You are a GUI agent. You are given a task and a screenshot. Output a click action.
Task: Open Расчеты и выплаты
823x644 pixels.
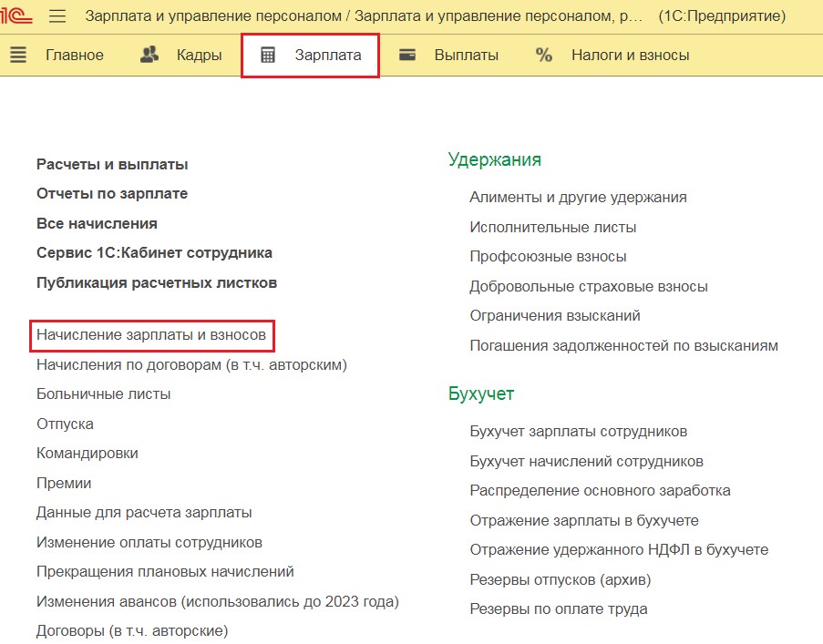click(112, 164)
